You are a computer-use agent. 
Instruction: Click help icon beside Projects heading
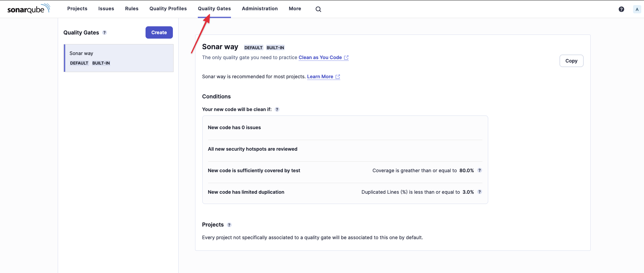229,225
